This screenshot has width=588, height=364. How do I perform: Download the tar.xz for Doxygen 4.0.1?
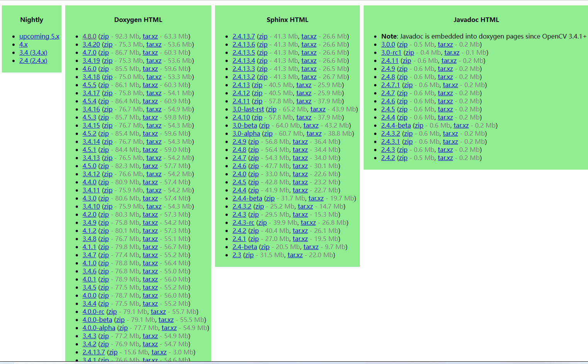click(x=150, y=279)
